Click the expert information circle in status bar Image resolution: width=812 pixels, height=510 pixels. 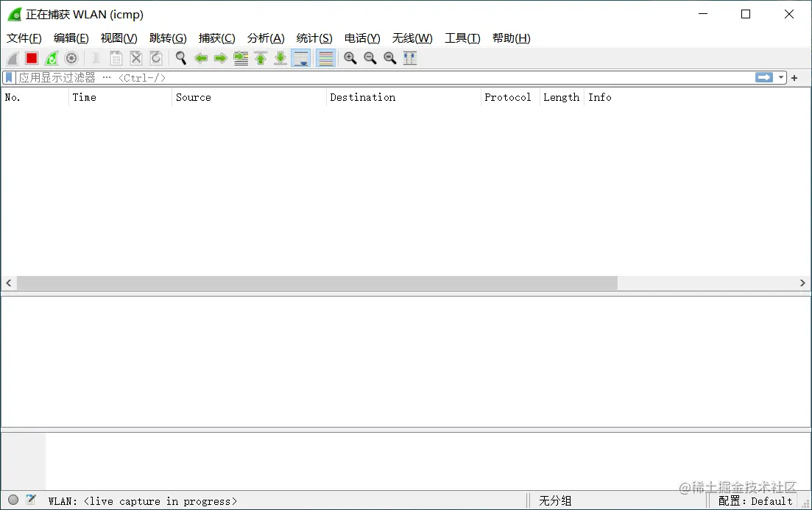click(x=13, y=500)
